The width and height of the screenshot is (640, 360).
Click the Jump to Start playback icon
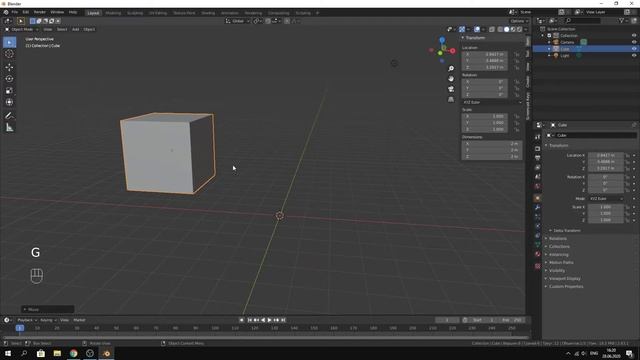(250, 320)
